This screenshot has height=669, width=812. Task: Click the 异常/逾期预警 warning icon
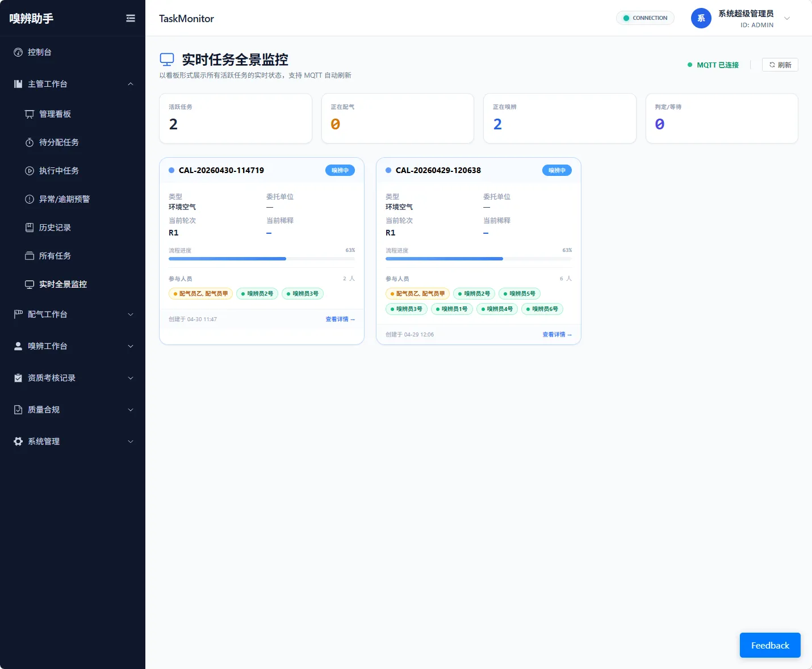(30, 199)
